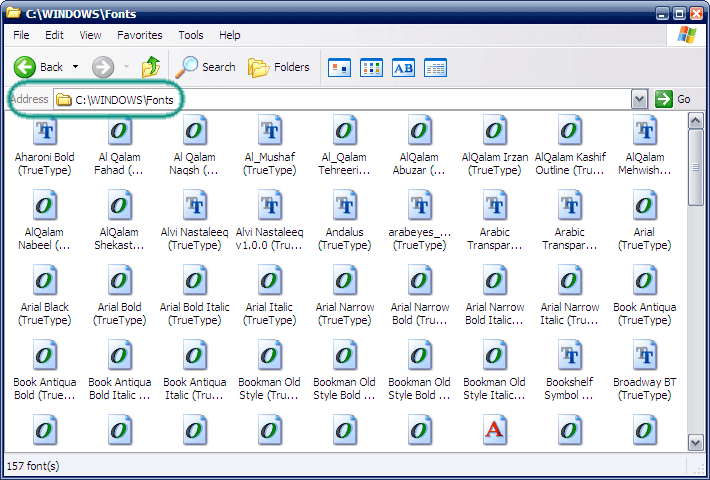Switch to Large Icons view

pos(340,68)
